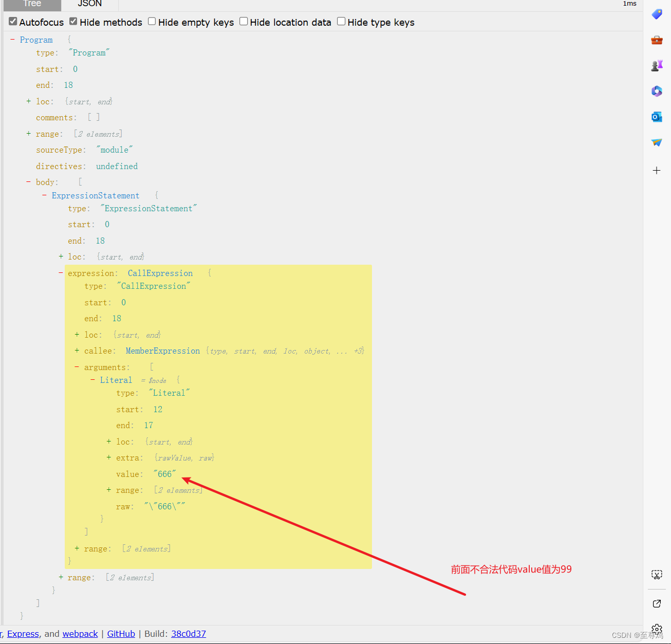Select Literal start value 12
Screen dimensions: 671x644
[x=158, y=409]
